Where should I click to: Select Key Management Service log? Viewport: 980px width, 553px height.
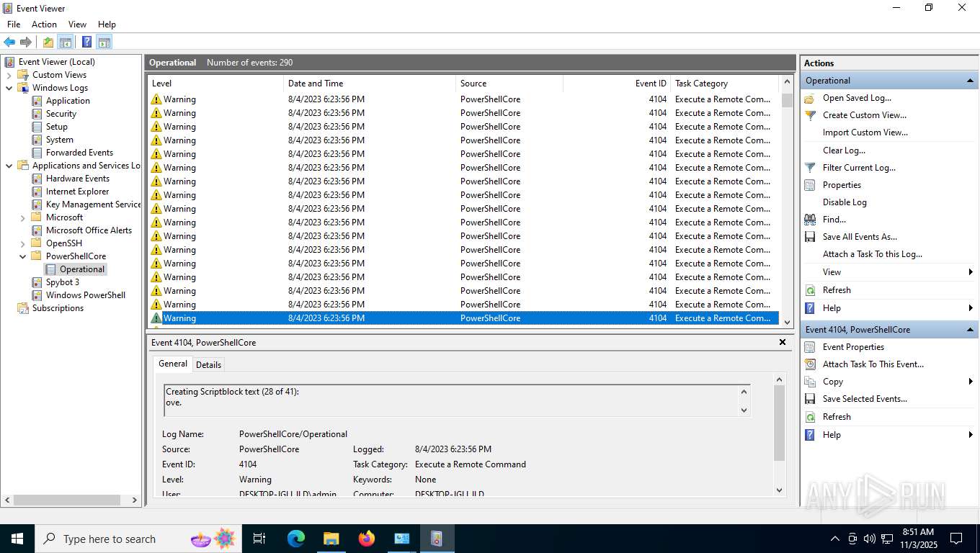click(x=93, y=204)
